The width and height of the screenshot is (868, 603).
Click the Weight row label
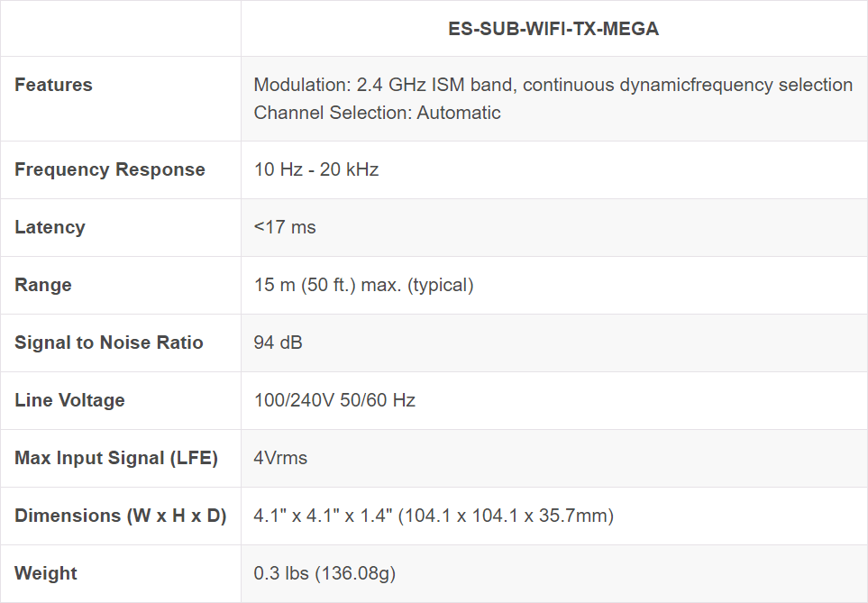pos(46,573)
